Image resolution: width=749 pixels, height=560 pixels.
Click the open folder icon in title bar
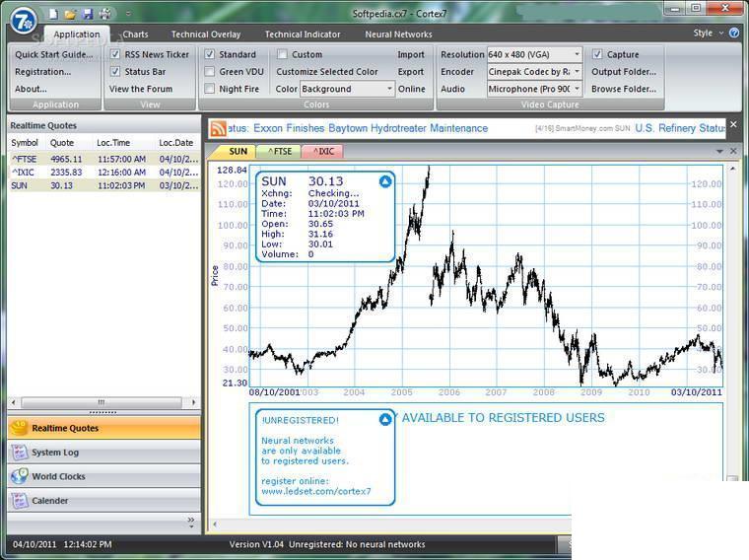(70, 14)
